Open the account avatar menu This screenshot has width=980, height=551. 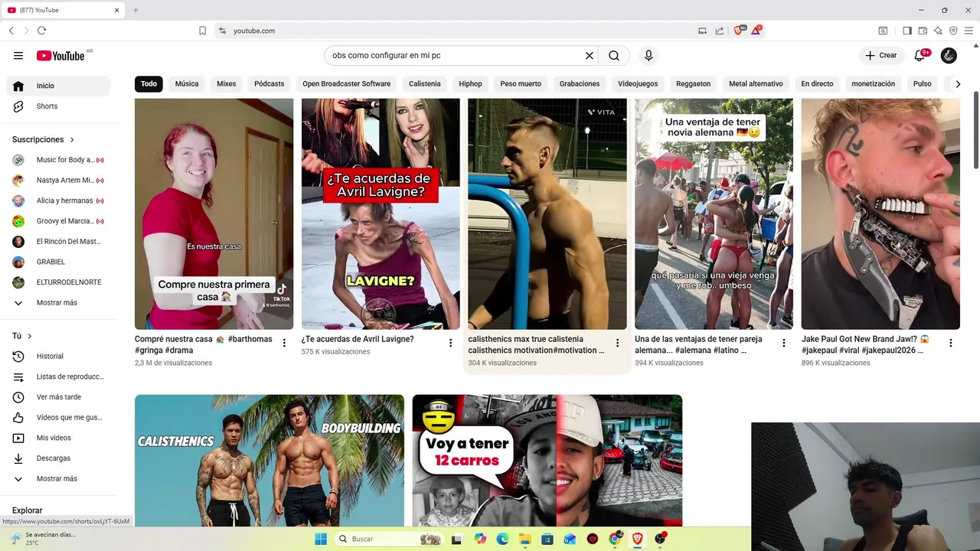[949, 55]
